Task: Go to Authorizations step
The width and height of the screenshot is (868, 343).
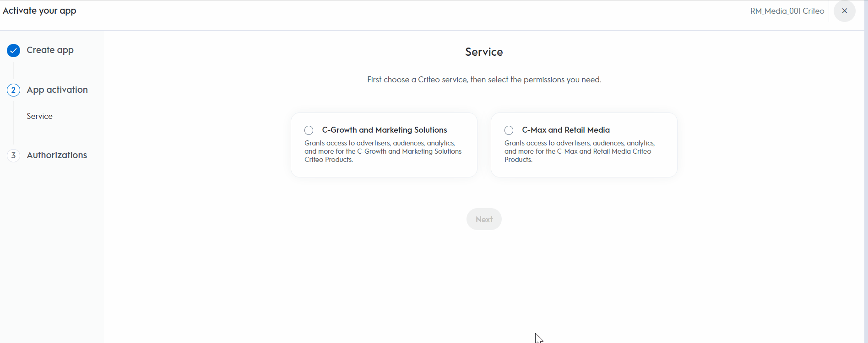Action: (57, 155)
